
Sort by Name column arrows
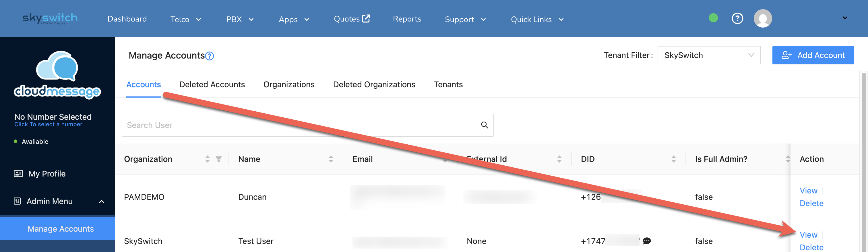331,159
